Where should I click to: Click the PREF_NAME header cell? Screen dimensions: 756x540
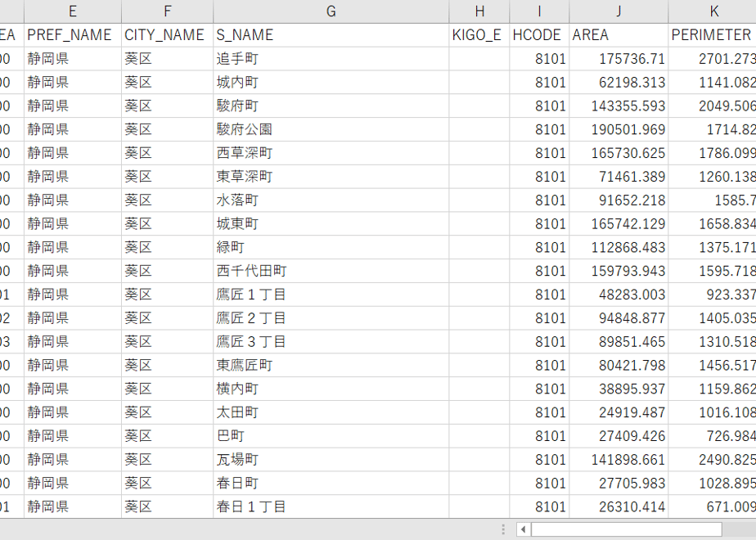73,34
